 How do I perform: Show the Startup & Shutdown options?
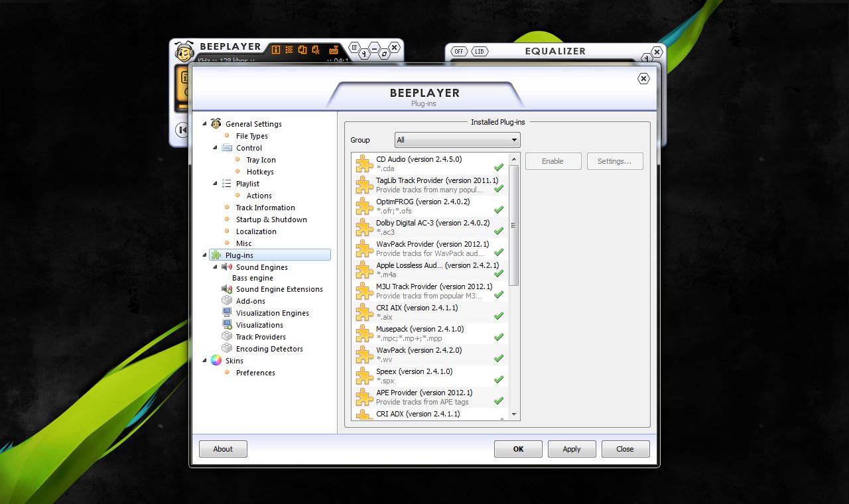click(x=271, y=220)
